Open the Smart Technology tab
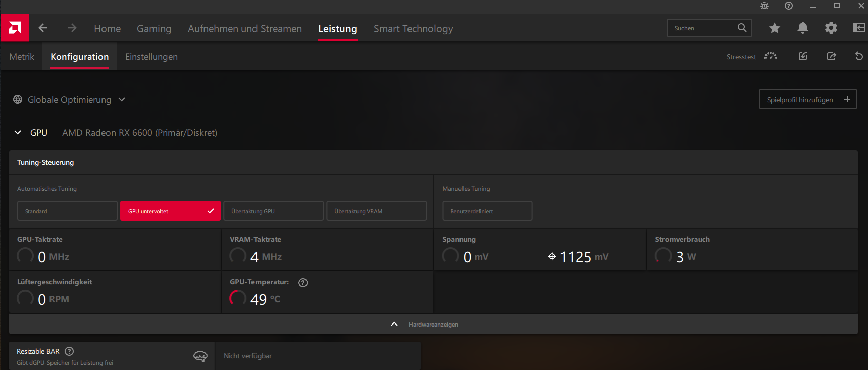The image size is (868, 370). click(x=414, y=29)
